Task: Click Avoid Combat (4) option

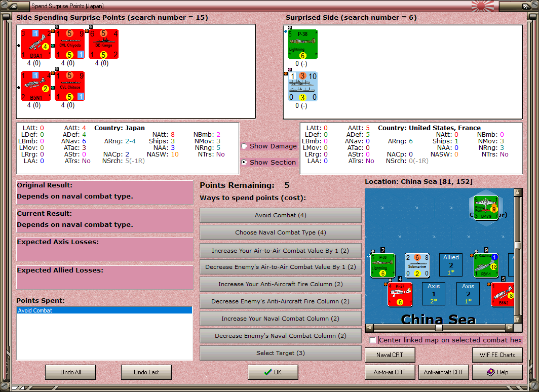Action: (x=280, y=215)
